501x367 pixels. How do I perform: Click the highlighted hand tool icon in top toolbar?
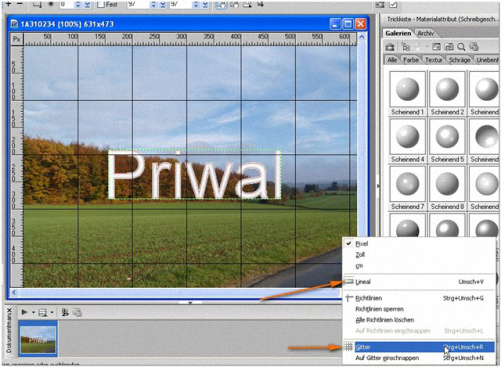[221, 5]
